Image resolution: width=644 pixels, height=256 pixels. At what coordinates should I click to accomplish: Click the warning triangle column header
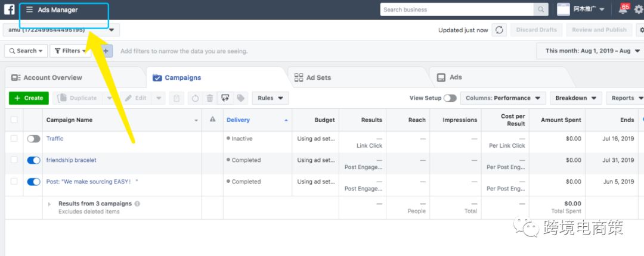tap(212, 120)
